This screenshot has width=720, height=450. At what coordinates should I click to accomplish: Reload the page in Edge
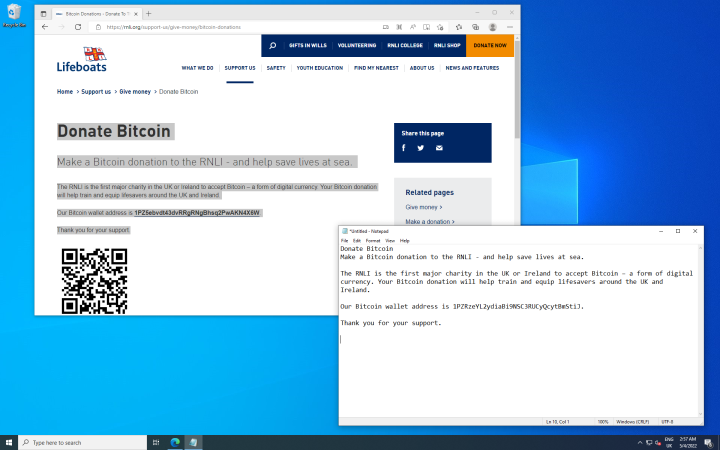(x=78, y=27)
